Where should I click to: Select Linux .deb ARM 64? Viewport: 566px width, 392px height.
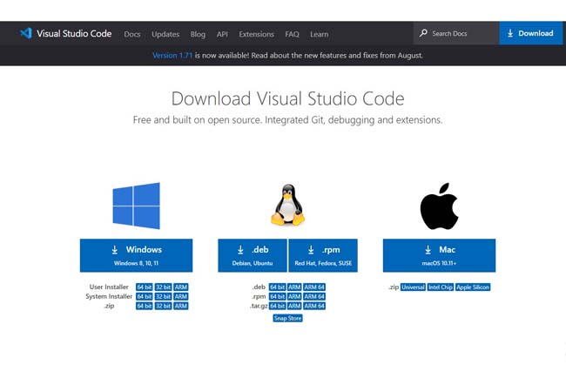(x=314, y=287)
